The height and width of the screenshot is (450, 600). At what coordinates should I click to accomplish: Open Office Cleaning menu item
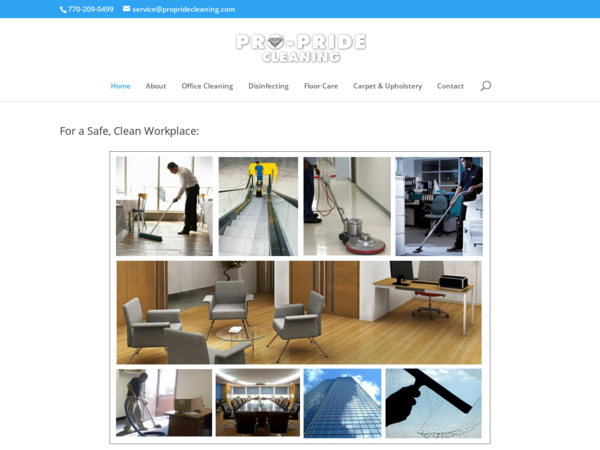coord(207,86)
